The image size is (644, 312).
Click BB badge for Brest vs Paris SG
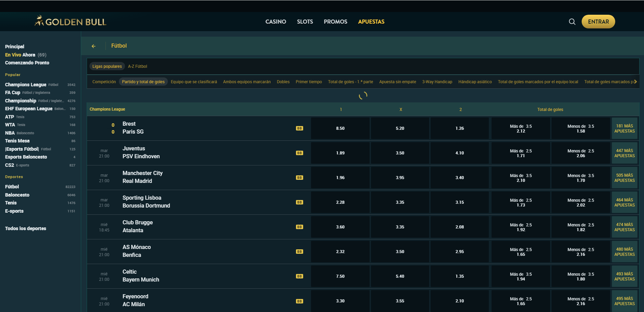(x=299, y=128)
